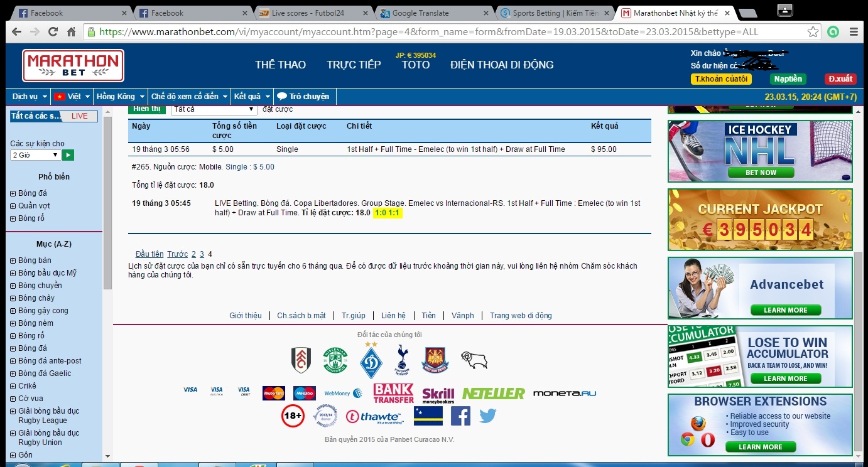Click the page vertical scrollbar thumb

pos(860,353)
